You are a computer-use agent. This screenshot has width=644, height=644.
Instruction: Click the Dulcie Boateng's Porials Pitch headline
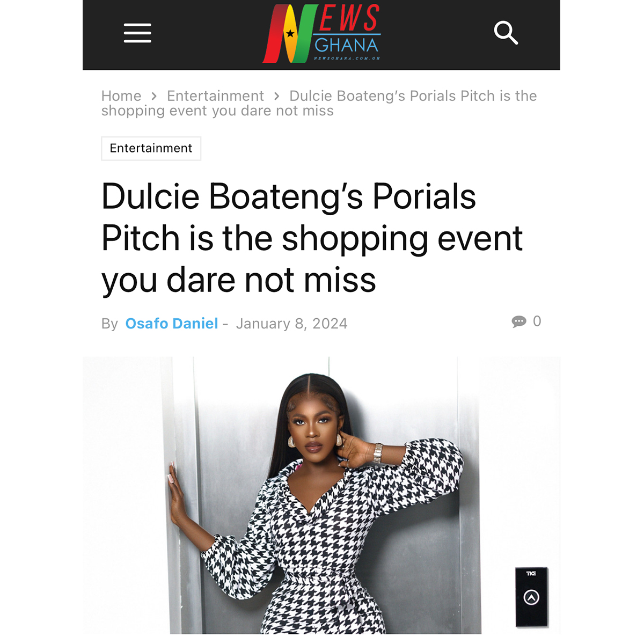tap(312, 238)
